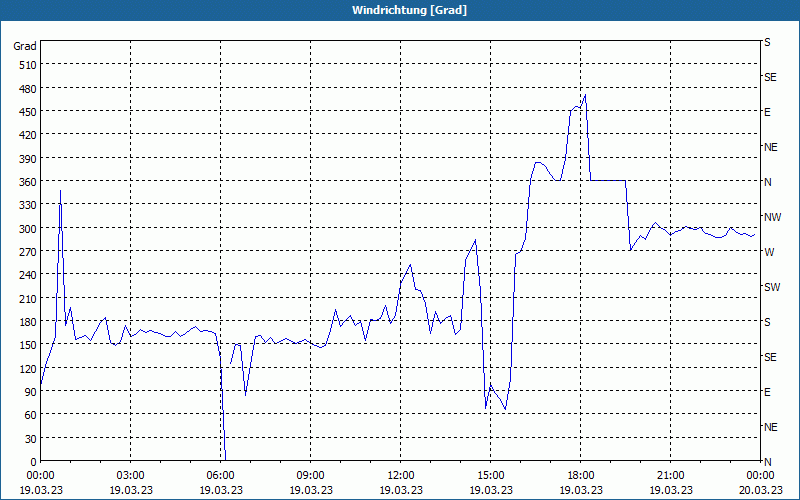This screenshot has height=500, width=800.
Task: Click the 19.03.23 date under 12:00
Action: 401,490
